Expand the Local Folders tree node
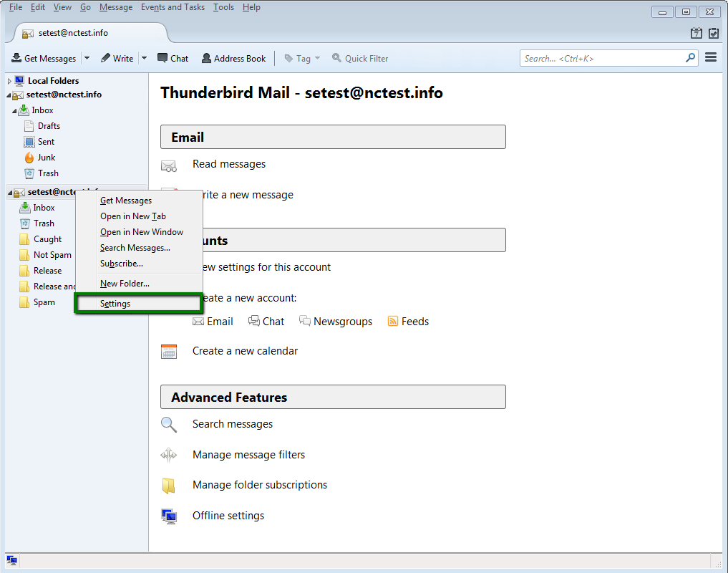728x573 pixels. pos(9,82)
